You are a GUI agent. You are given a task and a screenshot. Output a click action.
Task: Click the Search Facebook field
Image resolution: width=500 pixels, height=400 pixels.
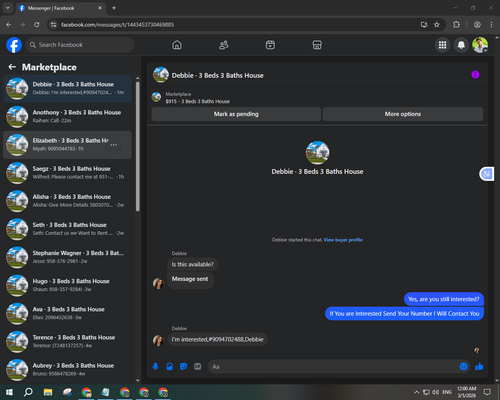[x=80, y=45]
